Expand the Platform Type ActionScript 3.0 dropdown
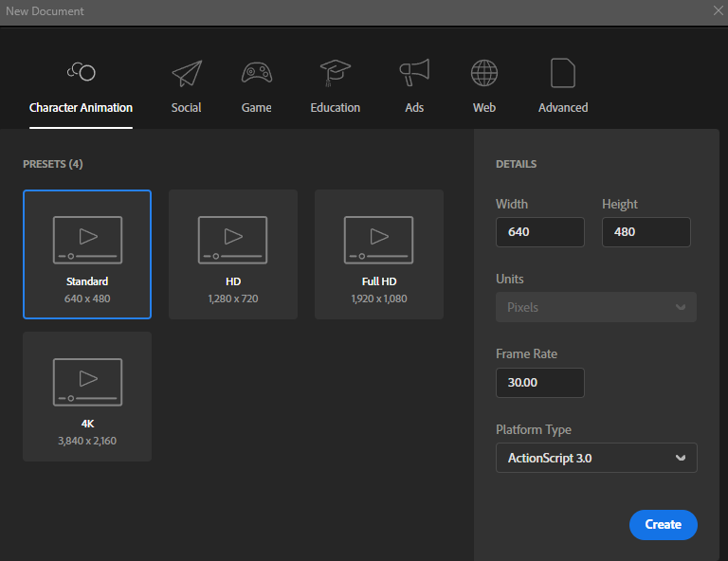 click(596, 458)
